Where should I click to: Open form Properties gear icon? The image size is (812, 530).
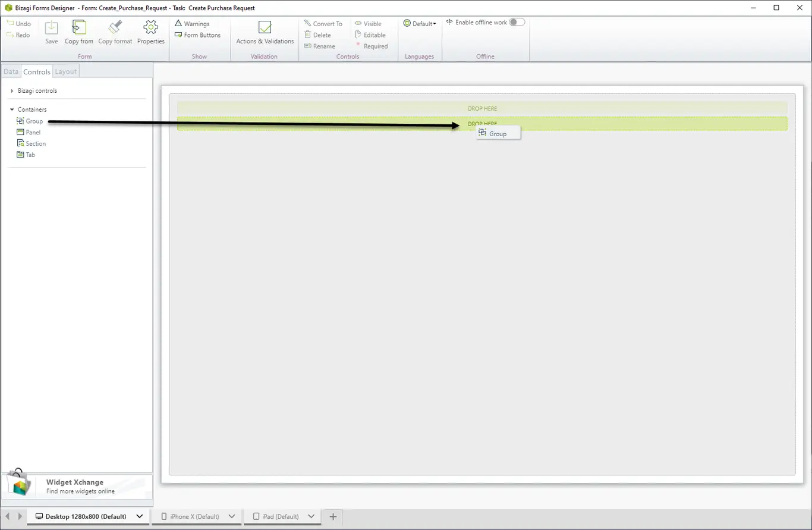click(x=151, y=27)
